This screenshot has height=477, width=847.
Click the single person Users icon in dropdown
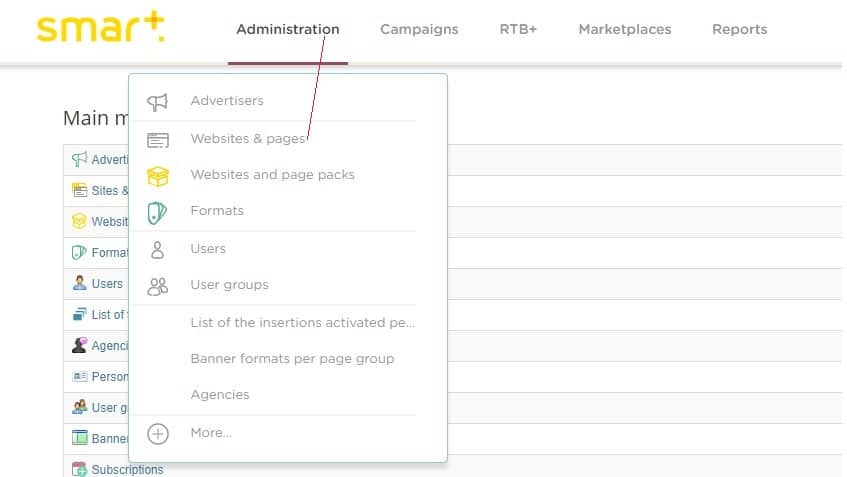[x=157, y=249]
